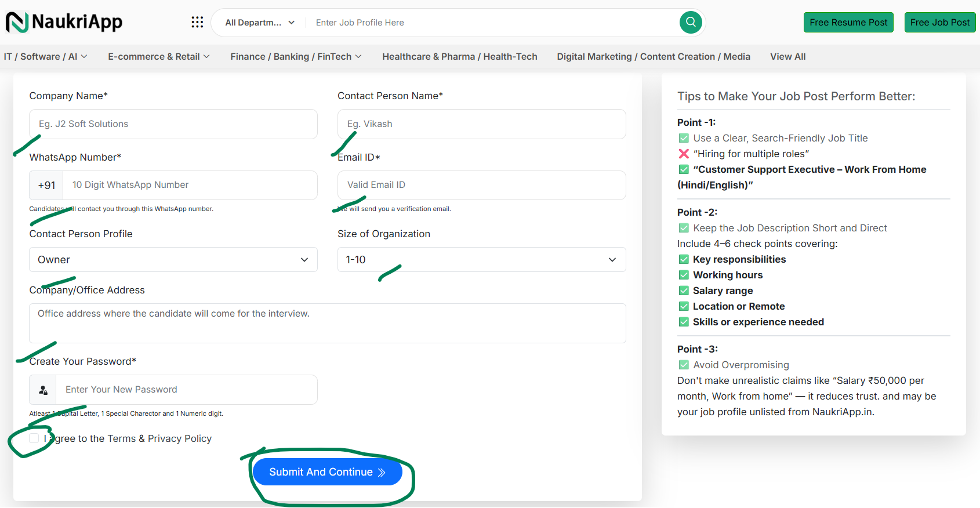Open Finance / Banking / FinTech menu
980x508 pixels.
point(296,57)
